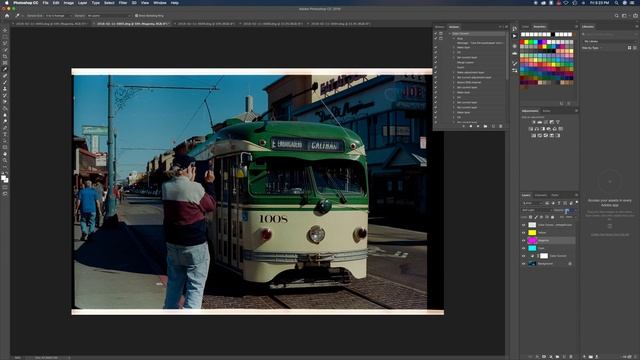
Task: Select the Type tool
Action: pos(5,134)
